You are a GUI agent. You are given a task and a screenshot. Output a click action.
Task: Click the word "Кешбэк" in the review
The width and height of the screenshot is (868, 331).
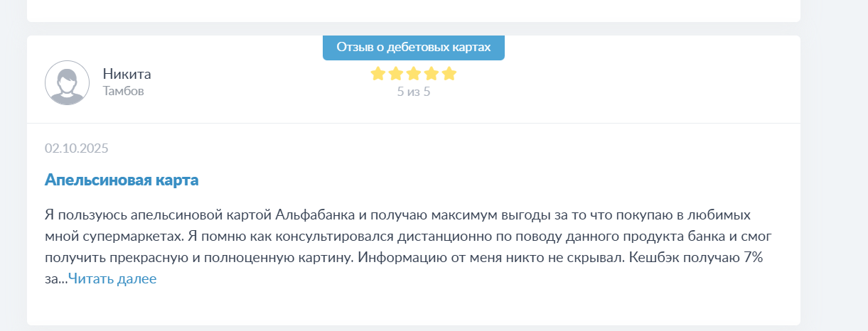[x=647, y=258]
